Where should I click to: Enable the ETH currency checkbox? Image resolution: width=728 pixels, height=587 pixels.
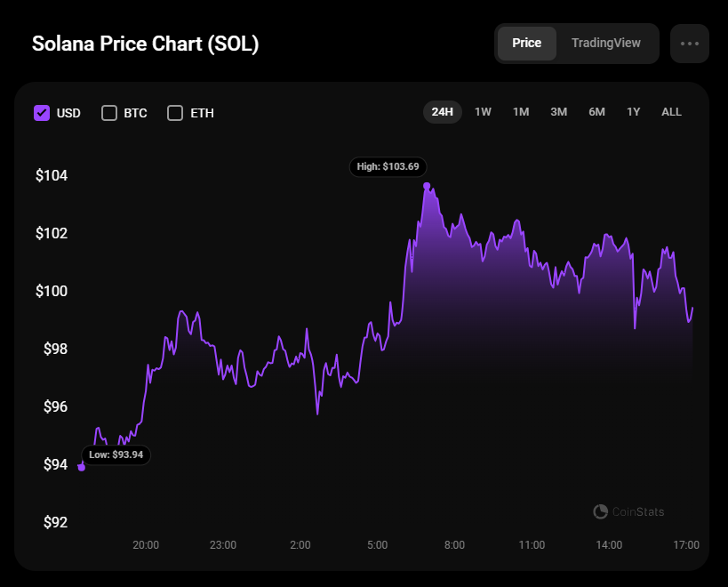(175, 113)
